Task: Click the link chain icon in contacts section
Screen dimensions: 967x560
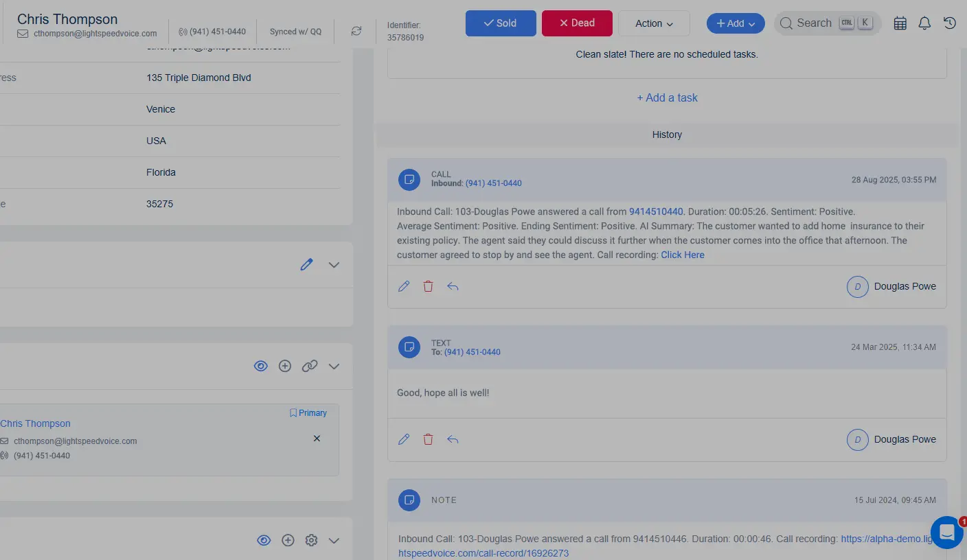Action: [x=310, y=366]
